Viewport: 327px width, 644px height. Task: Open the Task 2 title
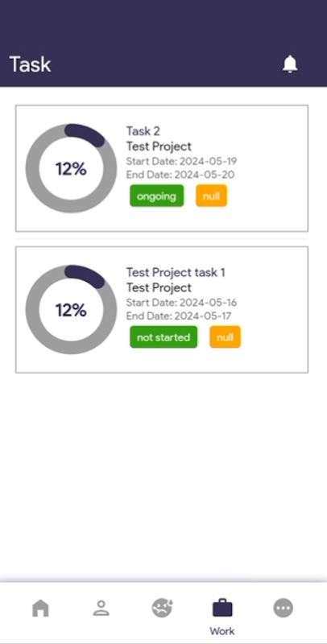[143, 131]
